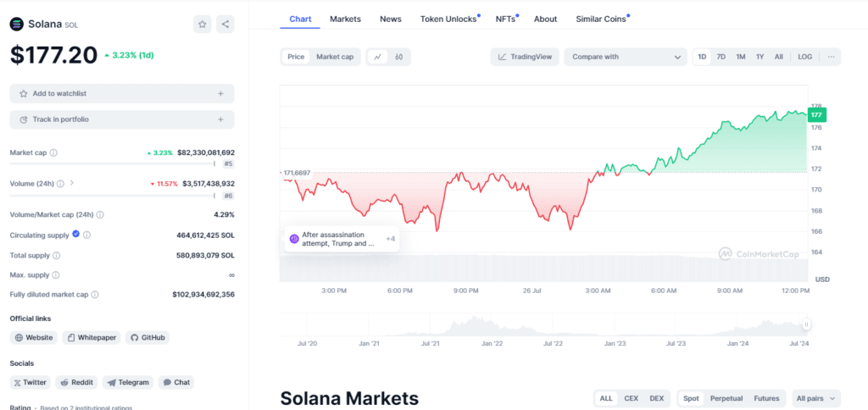
Task: Click info icon beside Fully diluted market cap
Action: click(x=95, y=295)
